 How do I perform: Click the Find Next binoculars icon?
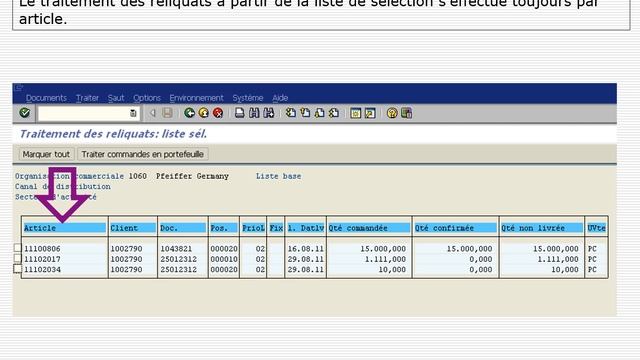(x=269, y=113)
